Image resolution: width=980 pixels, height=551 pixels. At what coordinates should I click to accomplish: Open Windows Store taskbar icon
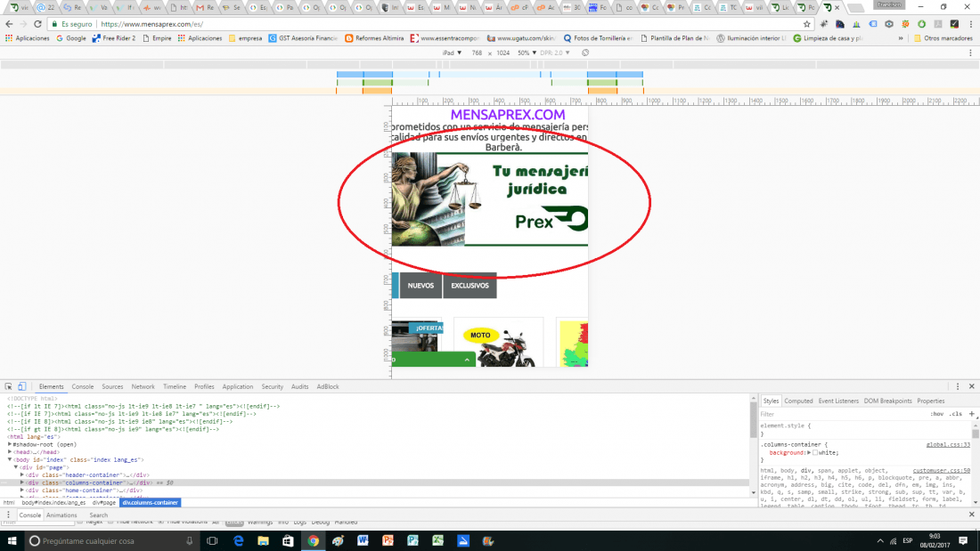click(288, 541)
